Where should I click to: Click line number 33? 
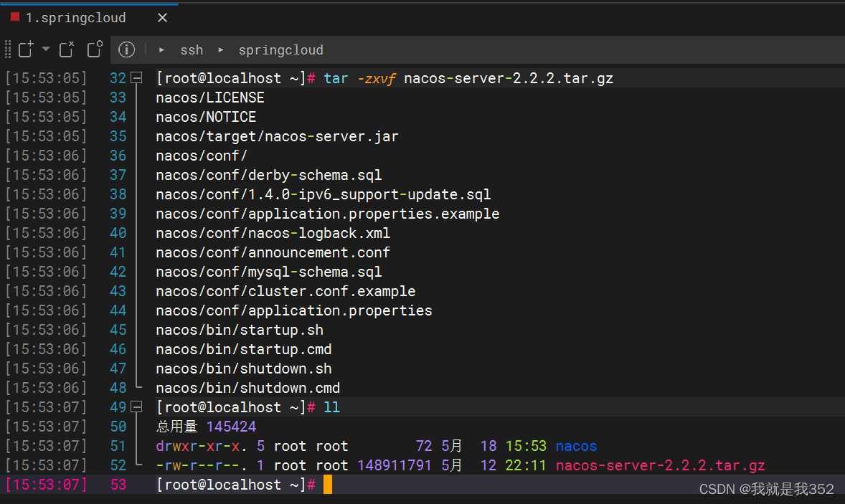[118, 98]
